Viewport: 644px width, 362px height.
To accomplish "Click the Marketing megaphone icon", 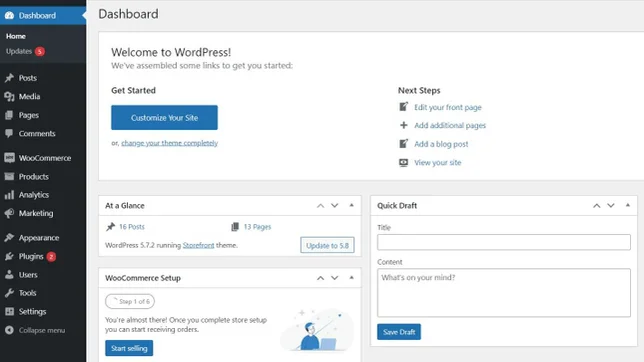I will pyautogui.click(x=9, y=213).
